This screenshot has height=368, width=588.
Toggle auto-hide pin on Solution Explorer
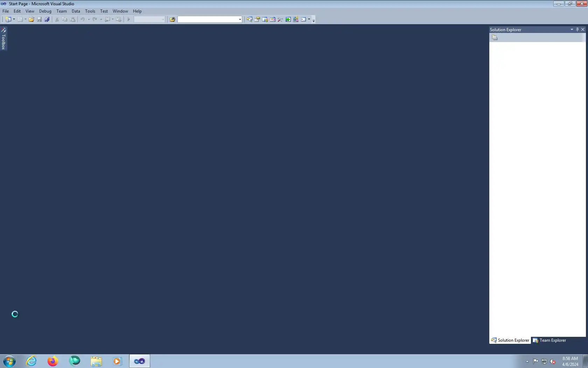(x=577, y=29)
